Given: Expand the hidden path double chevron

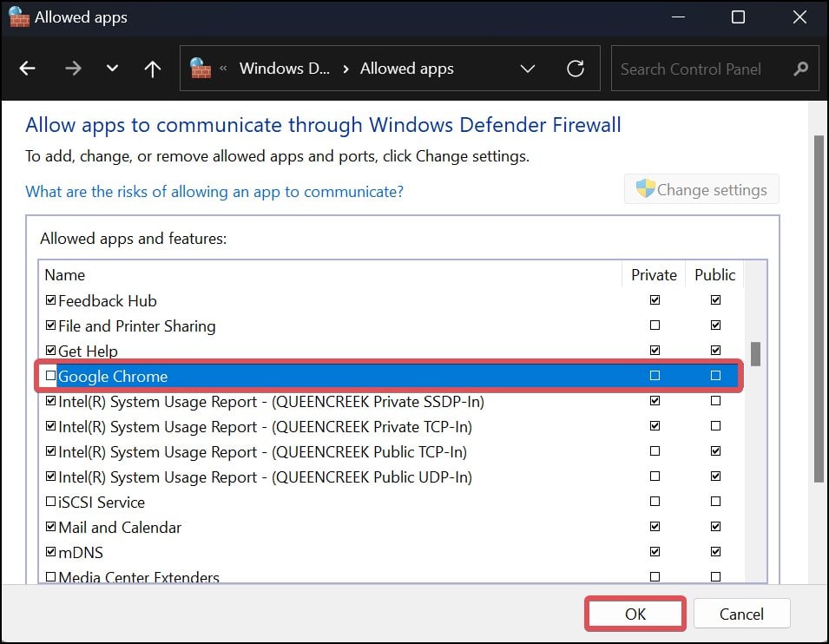Looking at the screenshot, I should [x=223, y=68].
